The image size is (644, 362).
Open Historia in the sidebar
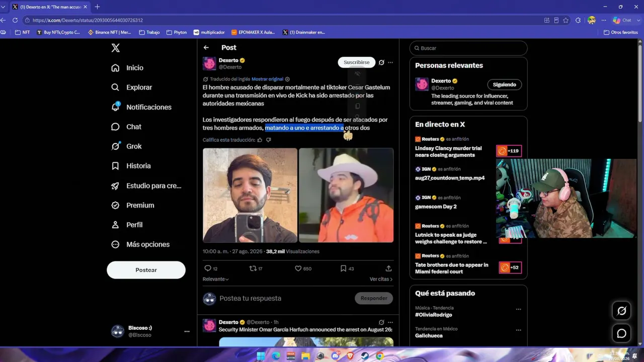coord(131,166)
